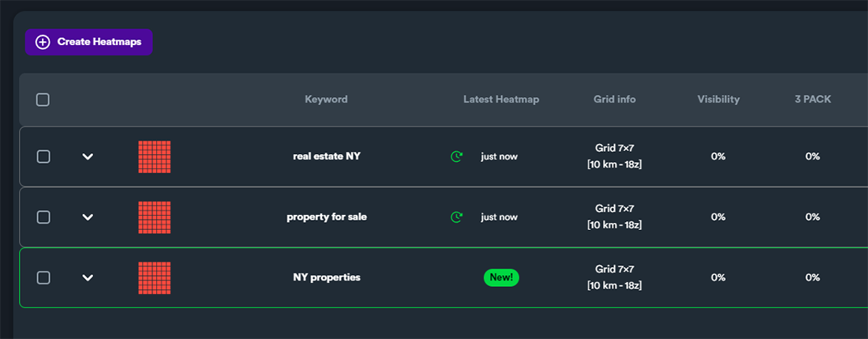Click 3 PACK 0% for NY properties

pyautogui.click(x=813, y=277)
